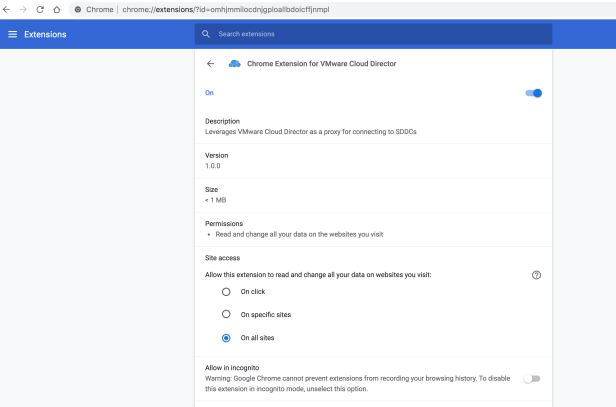Image resolution: width=616 pixels, height=407 pixels.
Task: Click the browser forward arrow
Action: (x=23, y=9)
